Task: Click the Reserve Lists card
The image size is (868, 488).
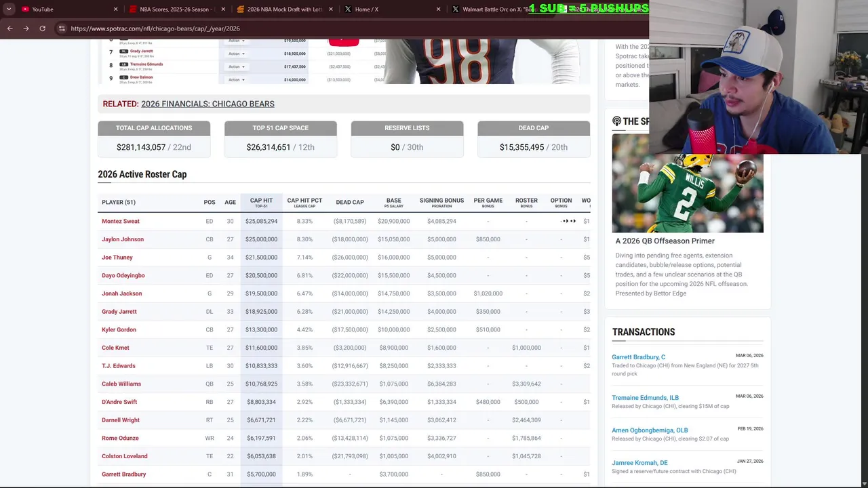Action: [x=407, y=139]
